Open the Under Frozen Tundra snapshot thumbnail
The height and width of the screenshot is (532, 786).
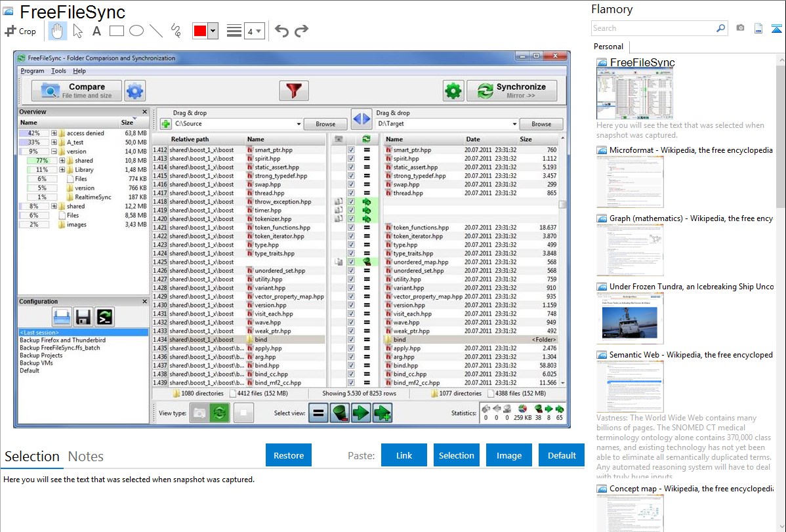(x=630, y=318)
